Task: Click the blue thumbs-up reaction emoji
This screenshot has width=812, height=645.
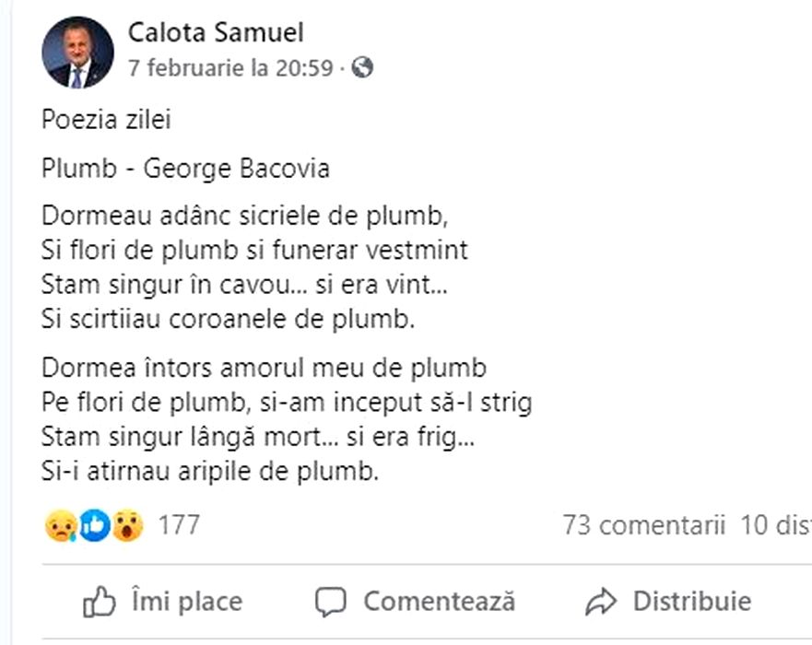Action: 94,526
